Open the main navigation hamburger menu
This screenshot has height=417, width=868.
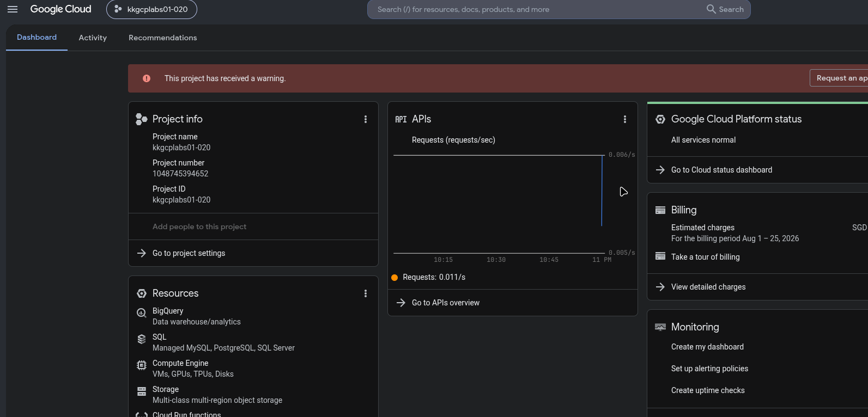click(x=13, y=9)
